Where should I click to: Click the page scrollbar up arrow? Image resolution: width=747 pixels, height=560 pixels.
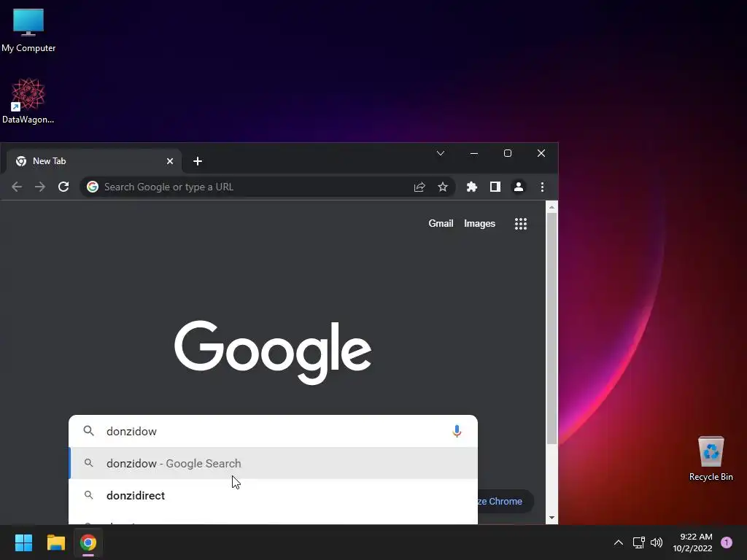point(551,206)
